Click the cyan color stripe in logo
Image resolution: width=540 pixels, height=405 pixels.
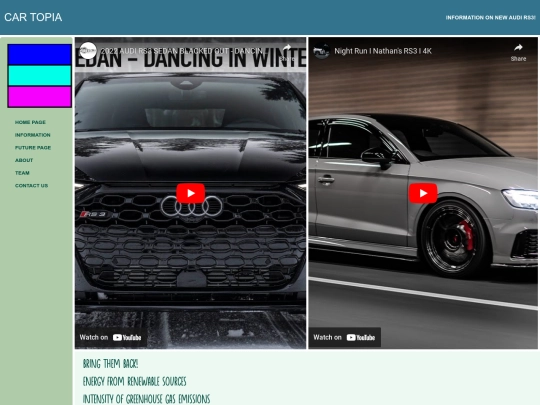click(40, 76)
